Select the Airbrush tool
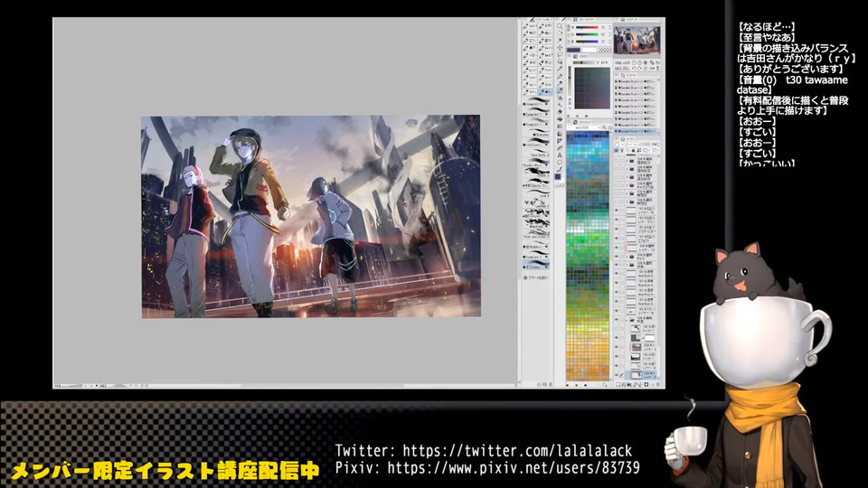Image resolution: width=868 pixels, height=488 pixels. pos(560,98)
